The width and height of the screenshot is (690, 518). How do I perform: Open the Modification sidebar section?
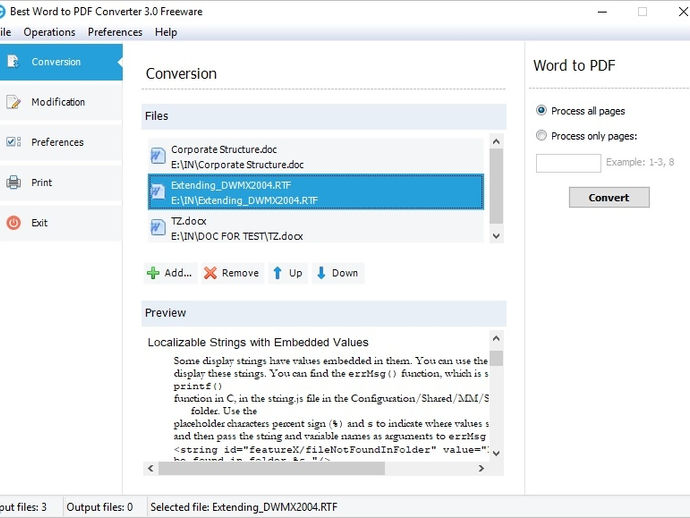tap(61, 102)
